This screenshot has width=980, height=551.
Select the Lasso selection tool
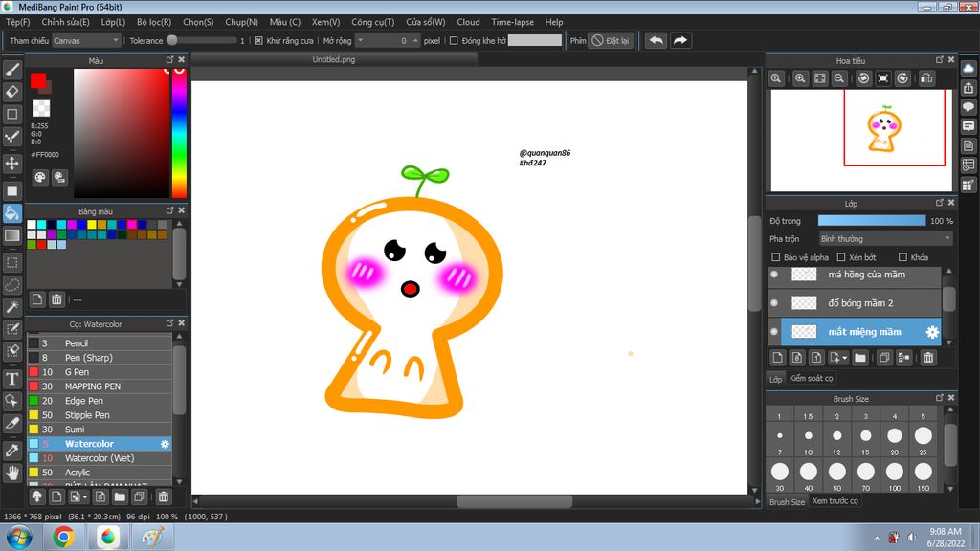click(11, 285)
